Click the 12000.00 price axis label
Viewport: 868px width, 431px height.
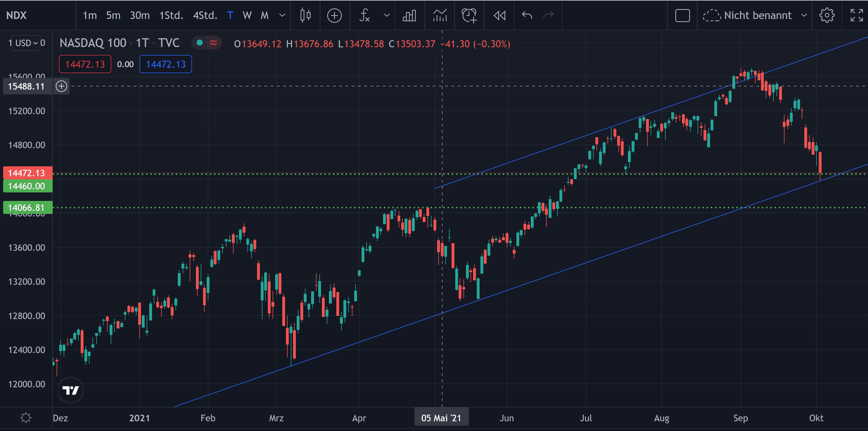pyautogui.click(x=26, y=384)
